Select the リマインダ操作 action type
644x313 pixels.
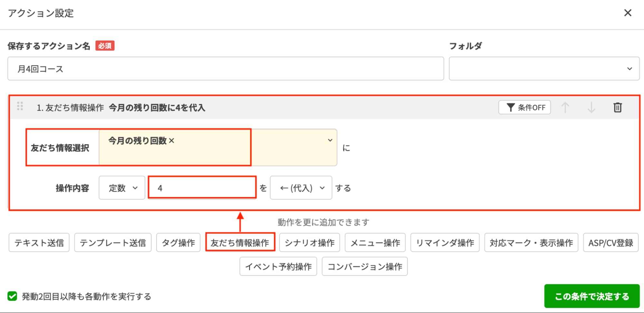[445, 243]
